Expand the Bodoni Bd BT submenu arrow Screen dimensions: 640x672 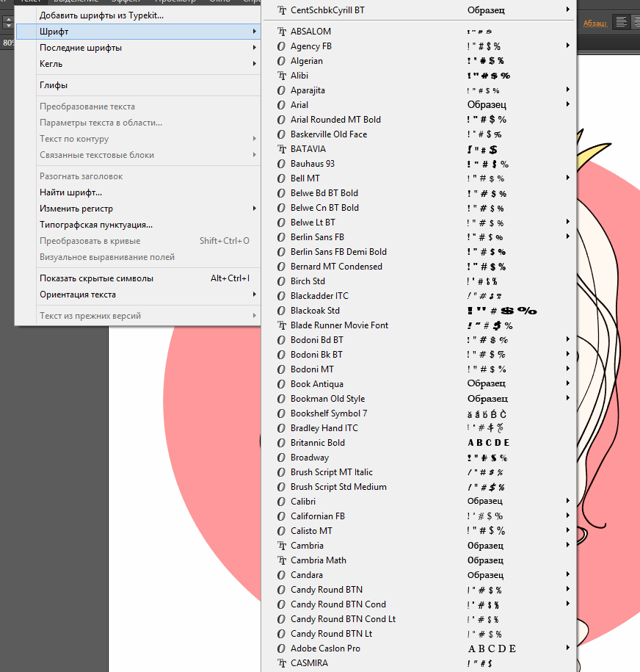567,339
